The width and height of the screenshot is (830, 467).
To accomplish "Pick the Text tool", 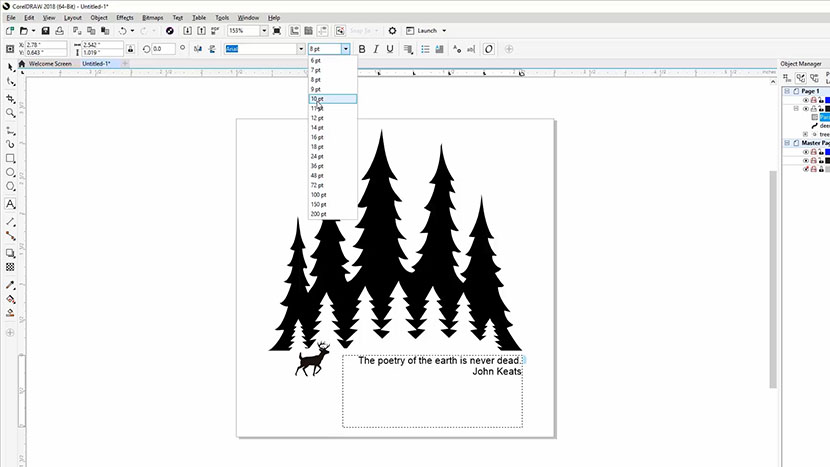I will click(11, 204).
